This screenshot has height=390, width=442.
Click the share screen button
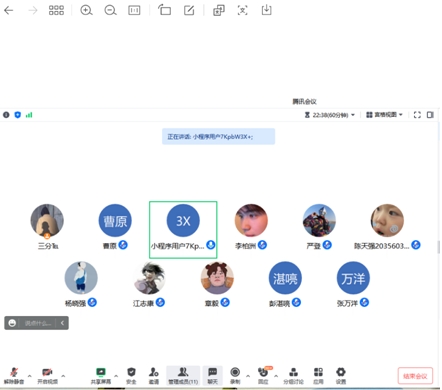tap(101, 375)
